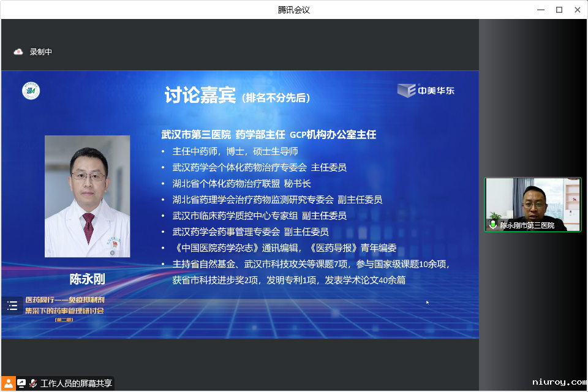
Task: Click the 工作人员的屏幕共享 label
Action: 76,383
